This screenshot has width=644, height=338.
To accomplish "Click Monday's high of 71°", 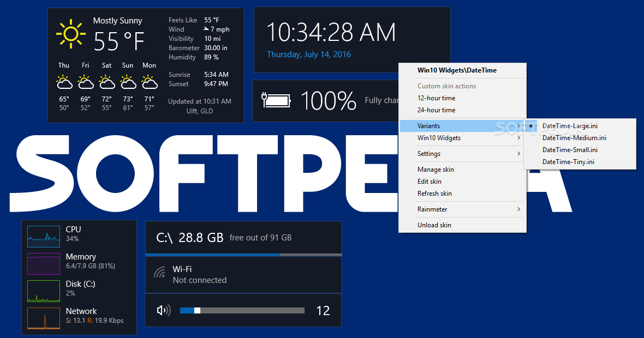I will tap(149, 99).
